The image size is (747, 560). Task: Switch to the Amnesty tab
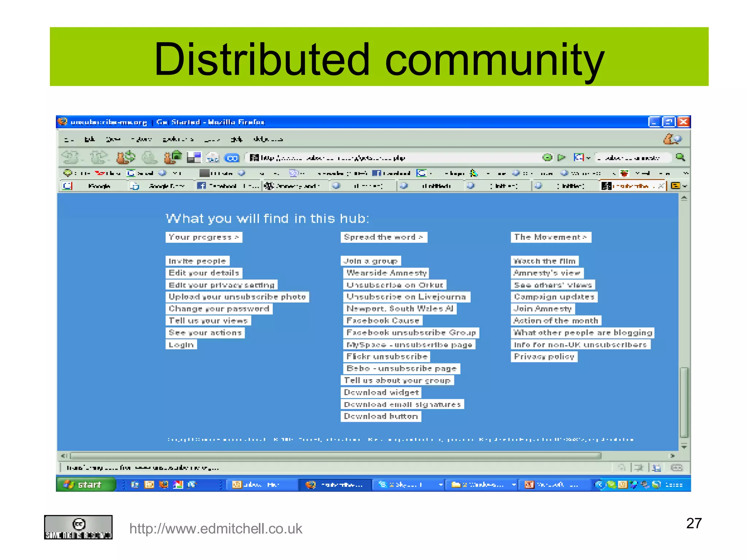coord(295,186)
